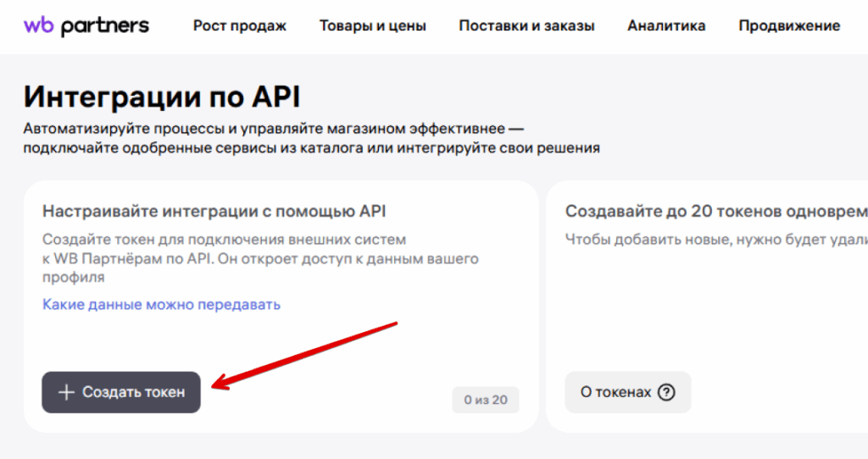The height and width of the screenshot is (459, 868).
Task: Select the Аналитика menu item
Action: tap(666, 25)
